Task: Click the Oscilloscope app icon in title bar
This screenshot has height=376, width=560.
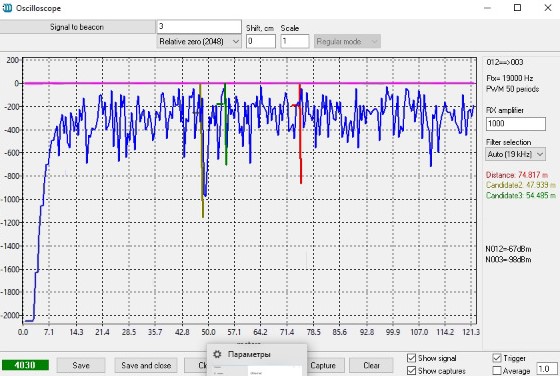Action: [7, 8]
